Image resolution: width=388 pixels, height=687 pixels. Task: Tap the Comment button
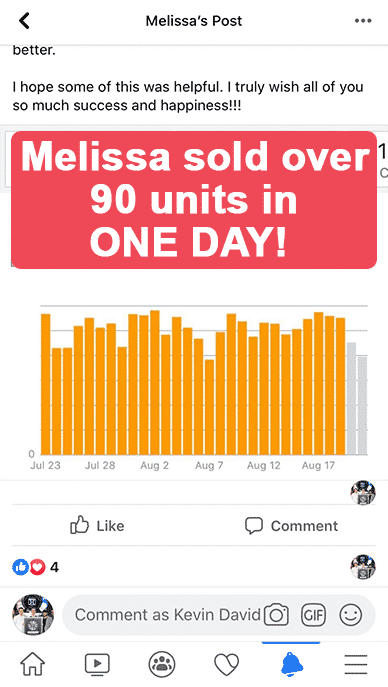tap(291, 526)
